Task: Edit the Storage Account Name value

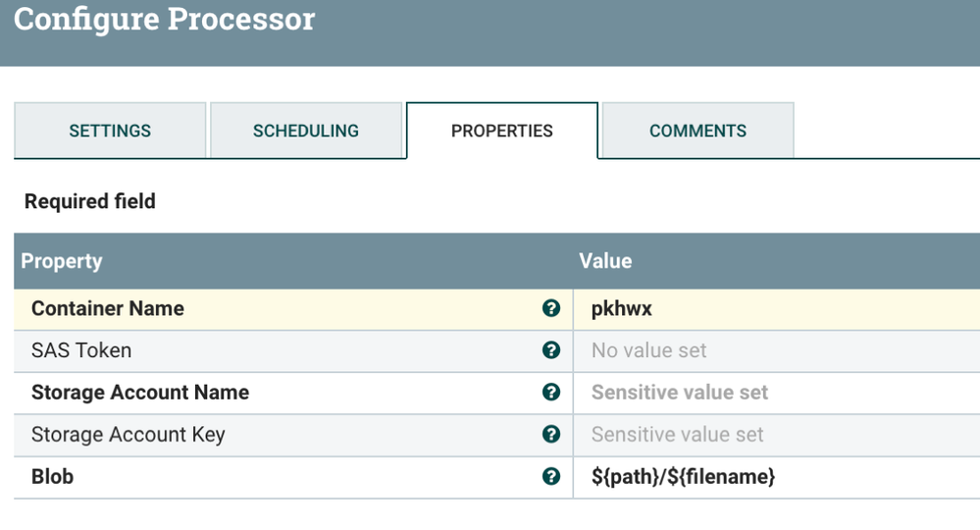Action: (x=679, y=393)
